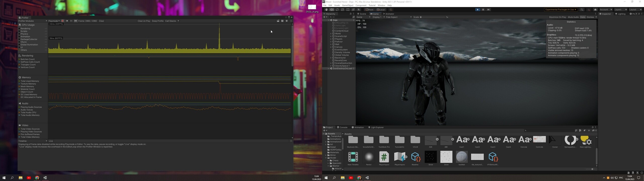Image resolution: width=644 pixels, height=181 pixels.
Task: Click the grid snapping icon in Unity toolbar
Action: [x=391, y=10]
